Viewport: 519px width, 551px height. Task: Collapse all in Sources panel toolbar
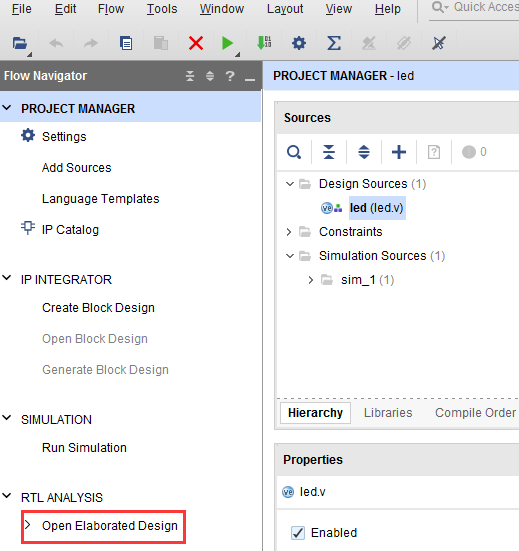(329, 152)
